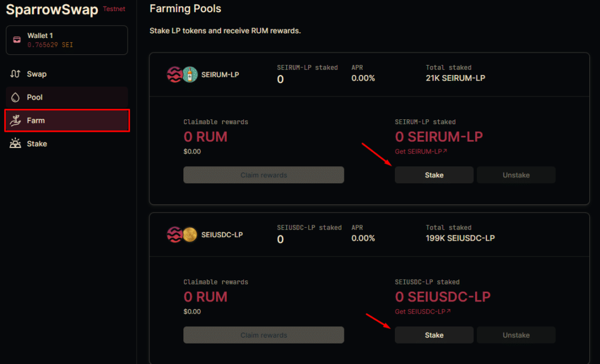Click the wallet icon beside Wallet 1

[17, 40]
